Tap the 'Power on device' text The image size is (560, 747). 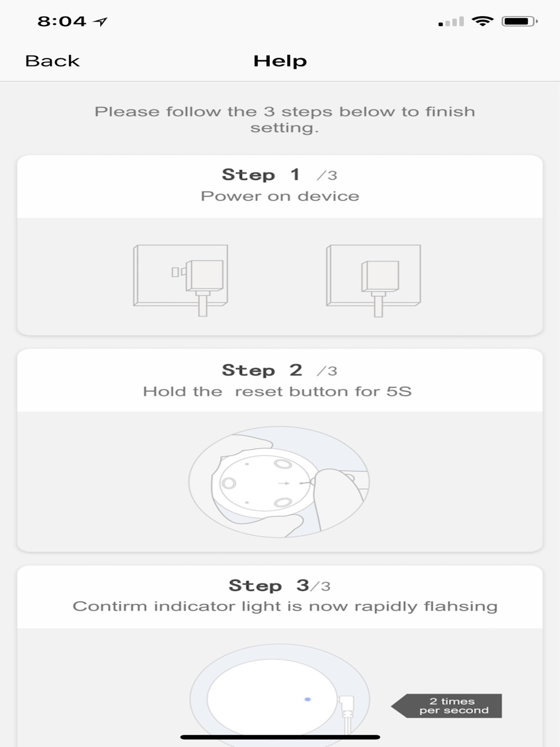(280, 196)
